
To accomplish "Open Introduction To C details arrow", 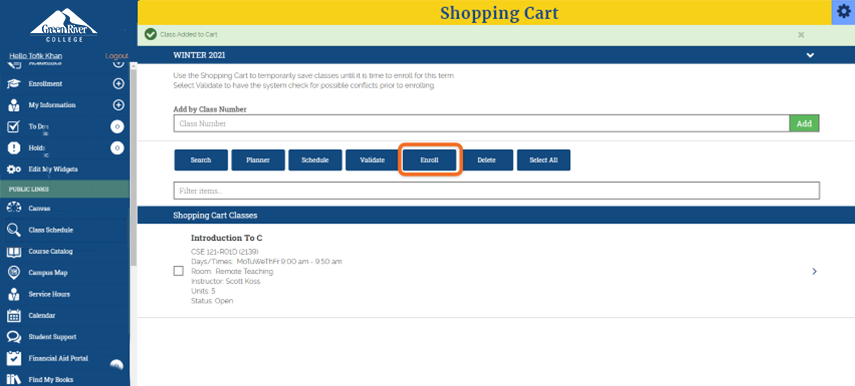I will point(815,271).
